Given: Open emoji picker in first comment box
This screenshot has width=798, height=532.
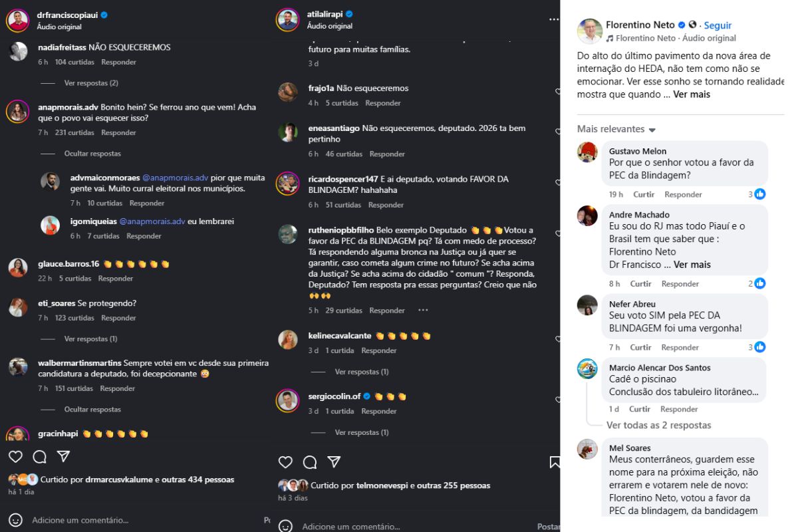Looking at the screenshot, I should [x=15, y=520].
